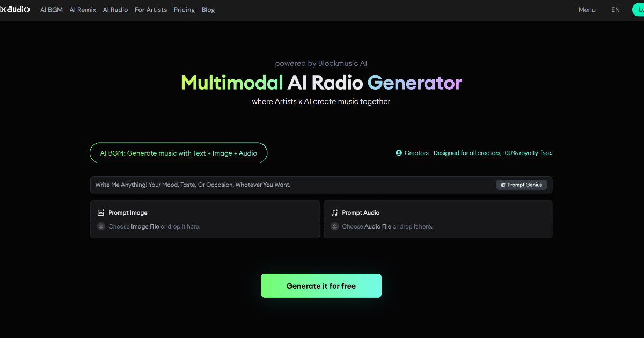The image size is (644, 338).
Task: Open the AI BGM navigation item
Action: [51, 9]
